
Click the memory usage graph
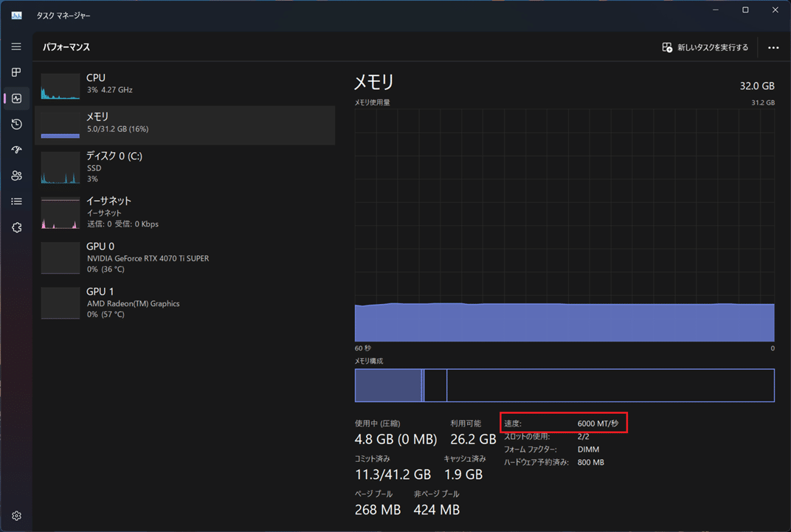564,225
